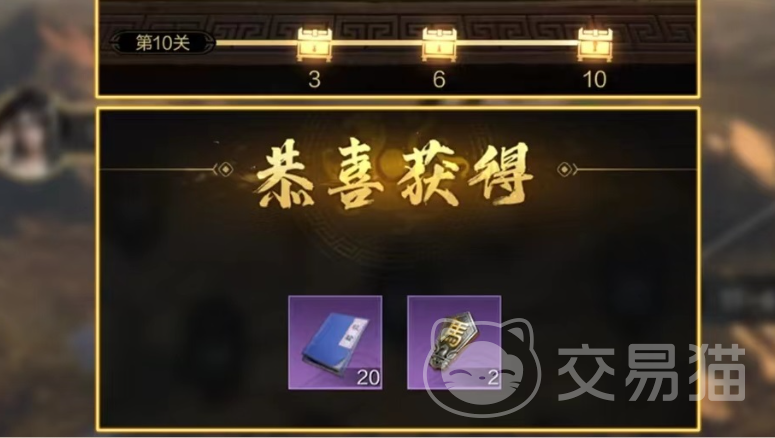Click the 交易猫 watermark text
The image size is (775, 438).
pyautogui.click(x=651, y=373)
